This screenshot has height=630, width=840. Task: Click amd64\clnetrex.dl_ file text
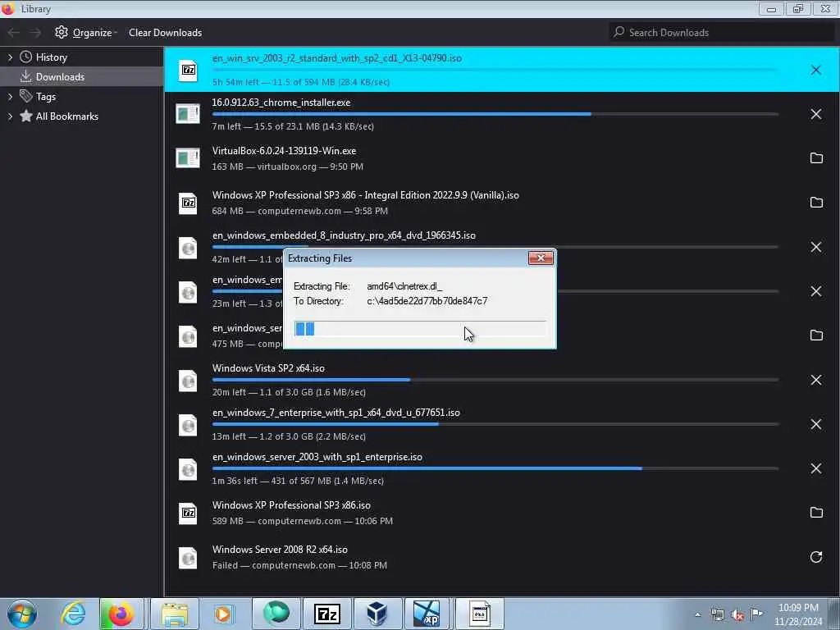coord(404,286)
